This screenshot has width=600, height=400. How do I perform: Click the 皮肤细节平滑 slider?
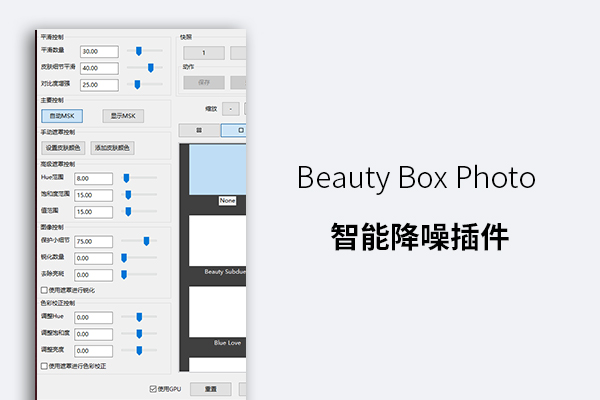point(145,67)
